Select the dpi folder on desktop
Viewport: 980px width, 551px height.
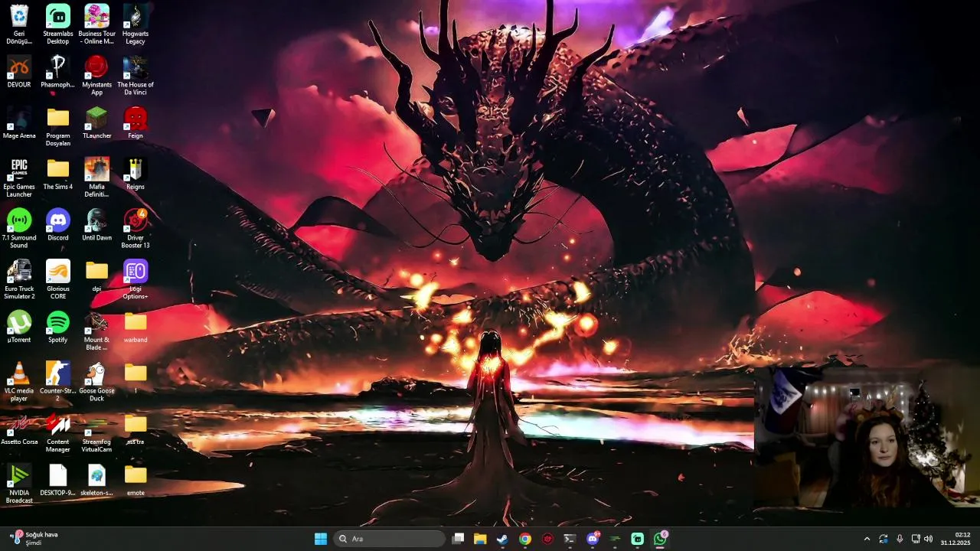pos(96,276)
